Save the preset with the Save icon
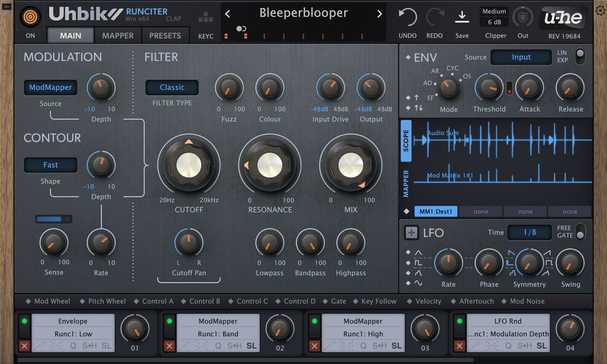 point(462,17)
